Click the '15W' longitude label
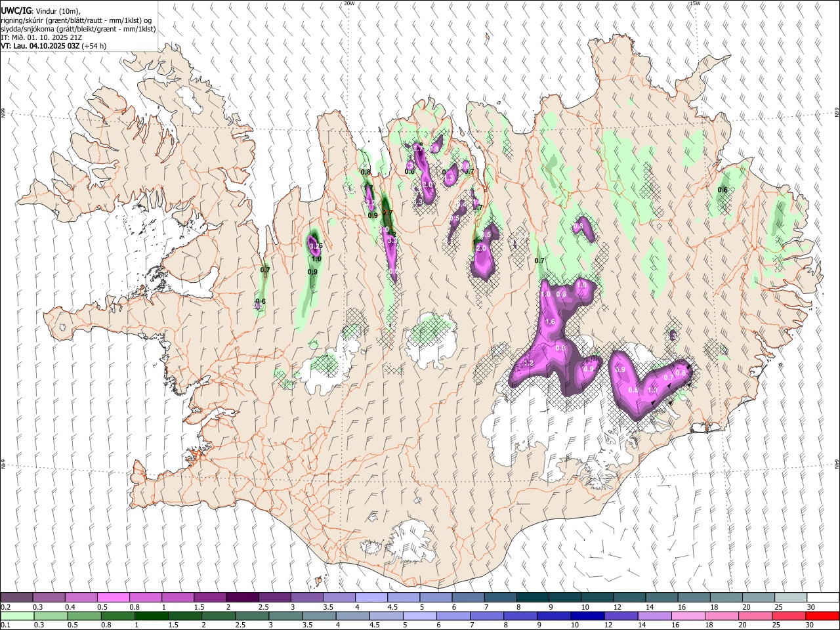840x630 pixels. [695, 3]
